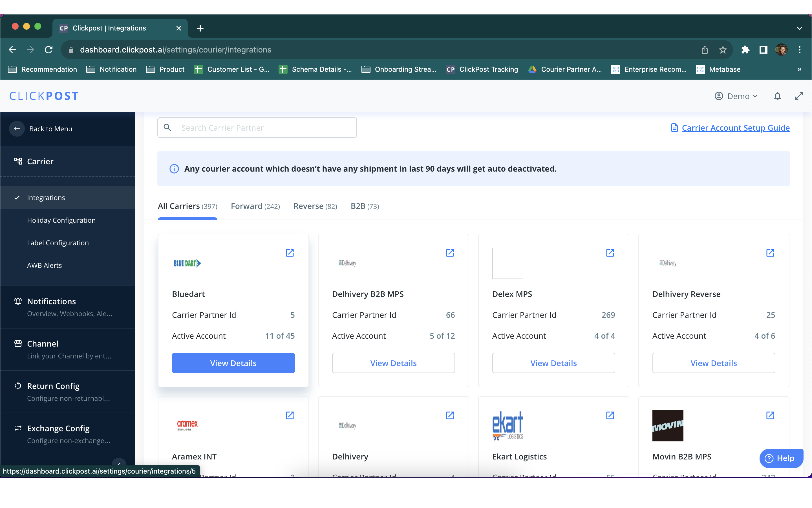View Details for Bluedart
Viewport: 812px width, 508px height.
pos(233,363)
